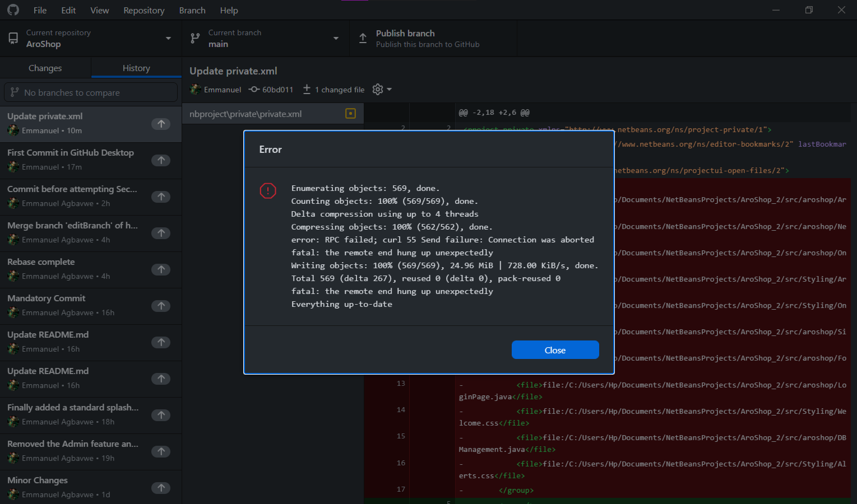
Task: Click the repository icon beside AroShop
Action: click(x=13, y=38)
